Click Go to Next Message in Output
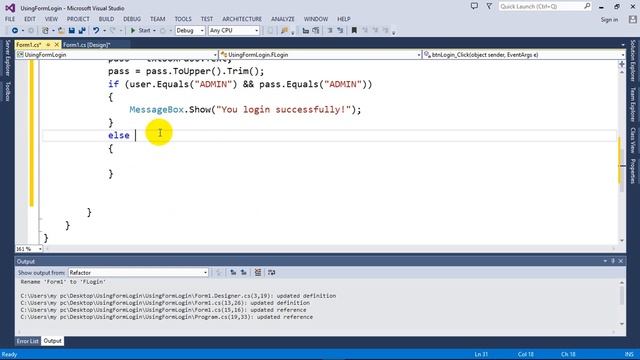This screenshot has width=640, height=360. (x=244, y=273)
